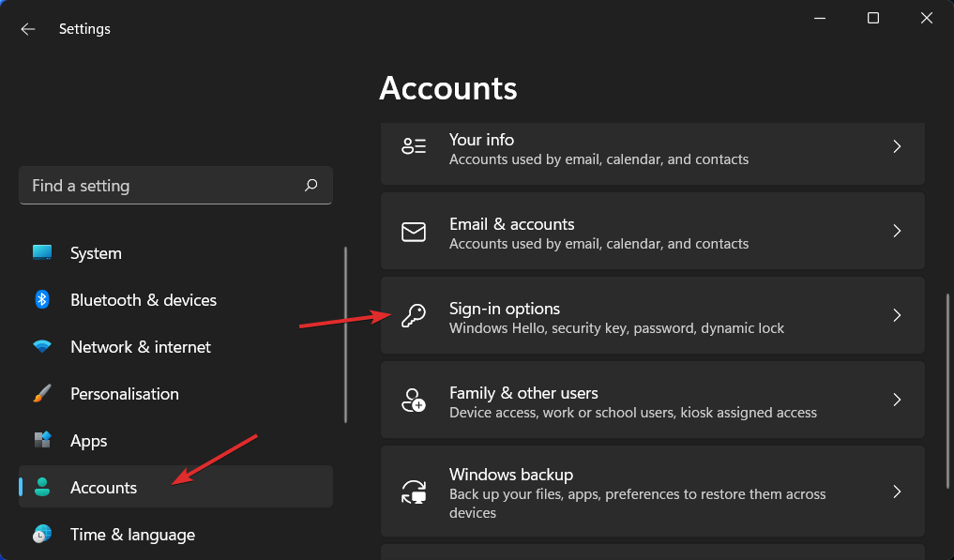Click the Personalisation paintbrush icon
The height and width of the screenshot is (560, 954).
pyautogui.click(x=42, y=394)
